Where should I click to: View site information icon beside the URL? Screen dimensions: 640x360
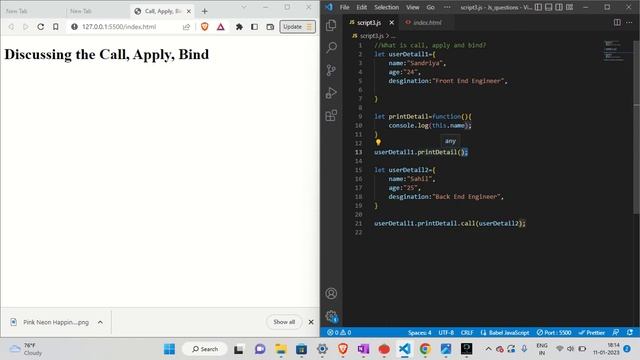(74, 27)
